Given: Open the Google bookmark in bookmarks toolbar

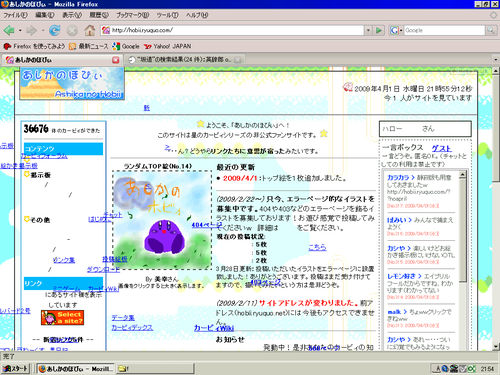Looking at the screenshot, I should [126, 46].
